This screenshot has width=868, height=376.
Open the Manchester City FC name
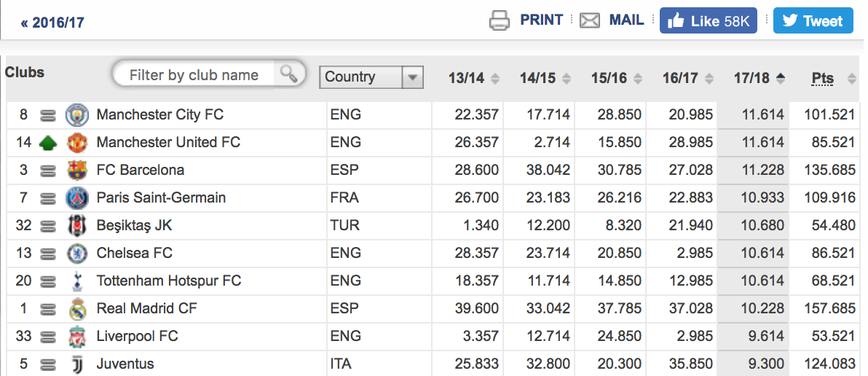point(160,114)
